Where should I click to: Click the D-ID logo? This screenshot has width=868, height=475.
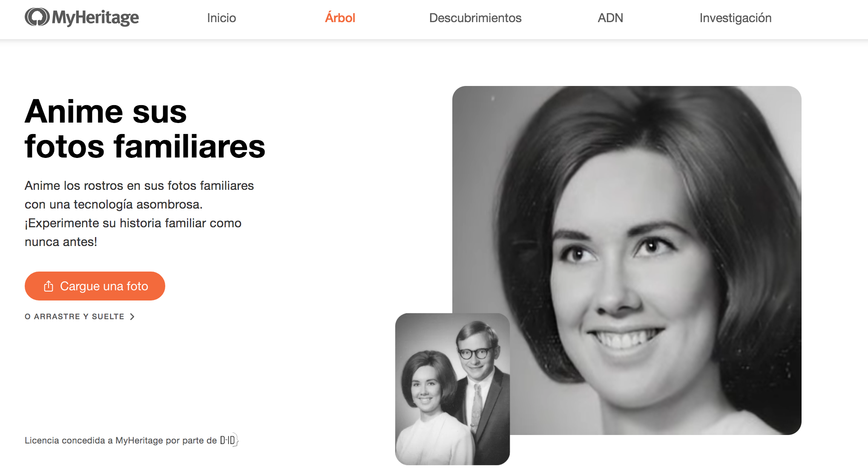click(x=229, y=440)
